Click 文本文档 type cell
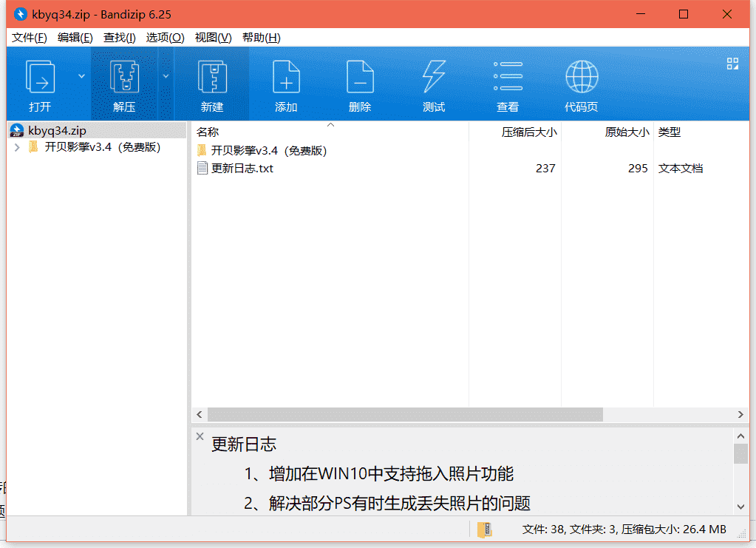Viewport: 756px width, 548px height. 681,168
